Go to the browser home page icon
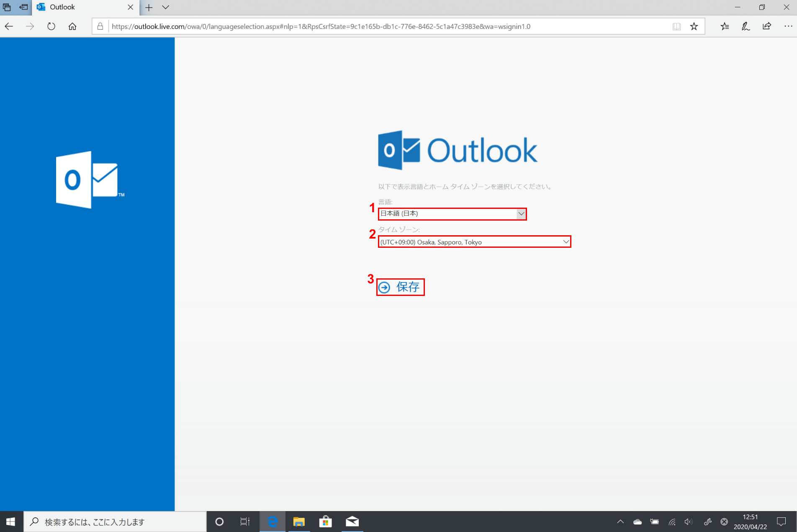Screen dimensions: 797x532 point(72,26)
